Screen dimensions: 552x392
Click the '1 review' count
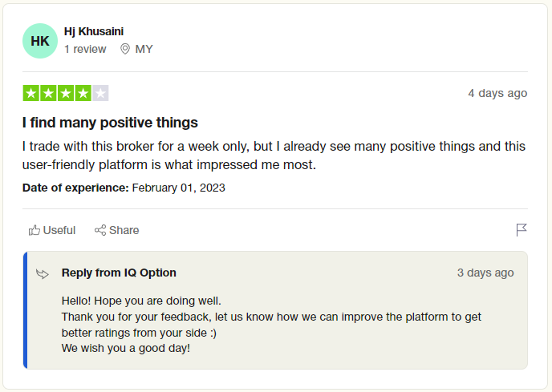[x=85, y=49]
